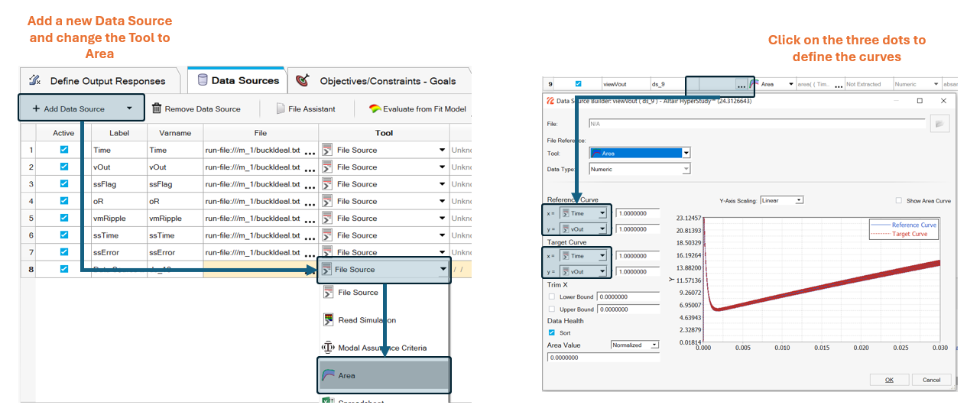Toggle Active checkbox for oR row
The image size is (980, 418).
(x=64, y=201)
